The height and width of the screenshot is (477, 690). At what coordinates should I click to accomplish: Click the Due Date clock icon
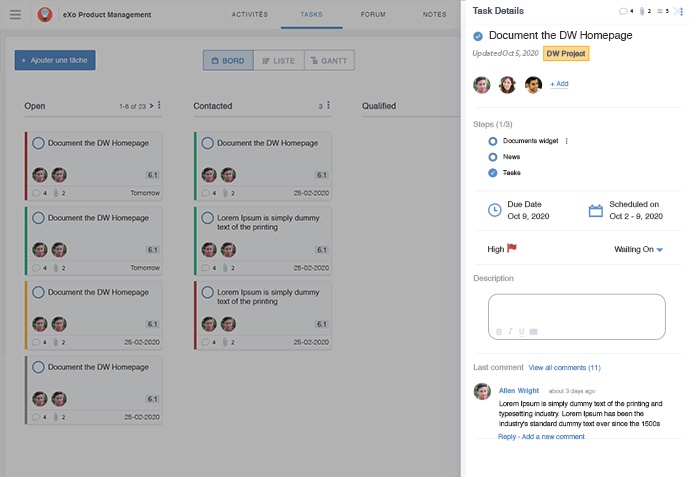pyautogui.click(x=494, y=210)
